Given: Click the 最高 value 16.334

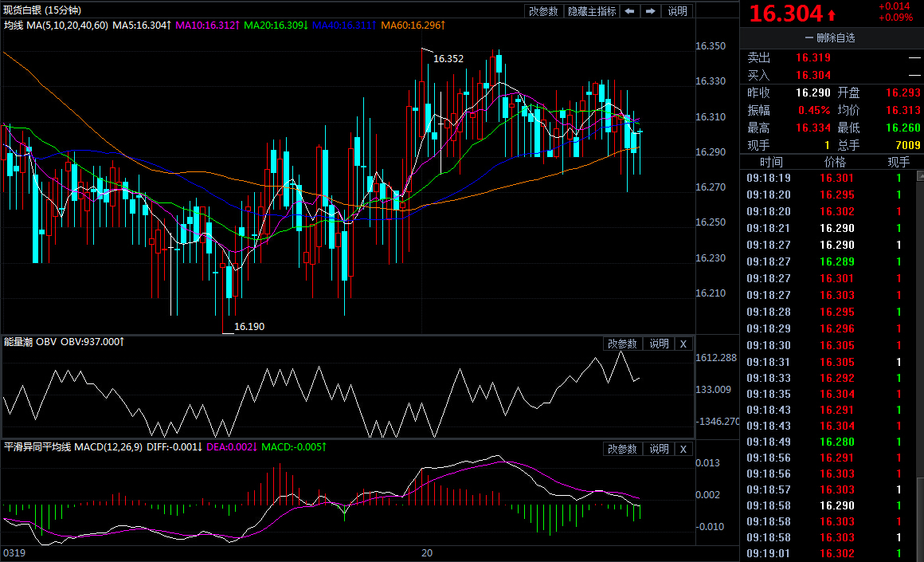Looking at the screenshot, I should tap(813, 128).
